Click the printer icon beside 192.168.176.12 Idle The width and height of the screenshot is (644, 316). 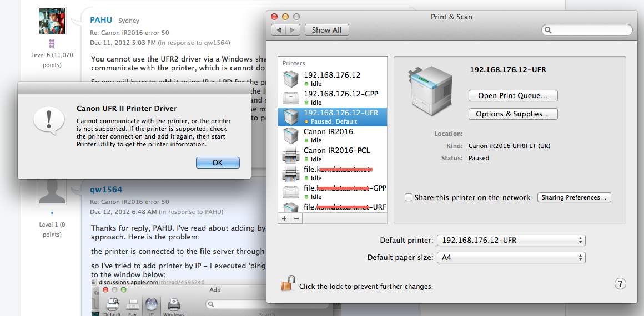pyautogui.click(x=291, y=79)
